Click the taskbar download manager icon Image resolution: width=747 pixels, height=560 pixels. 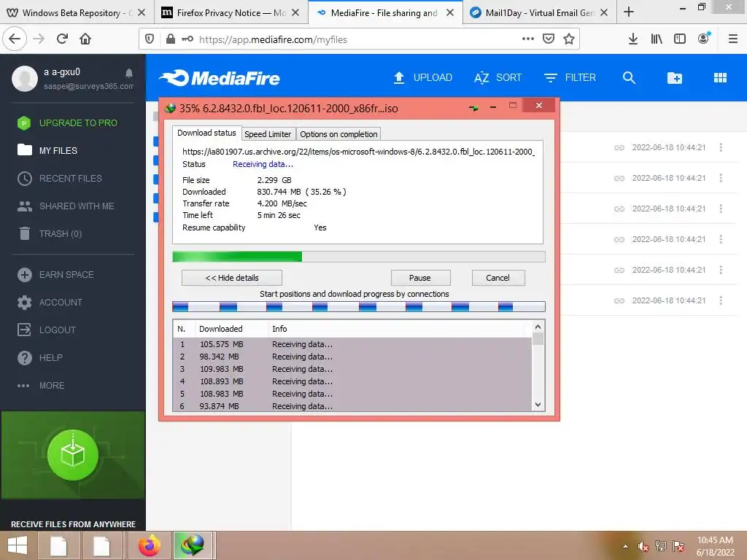coord(193,545)
